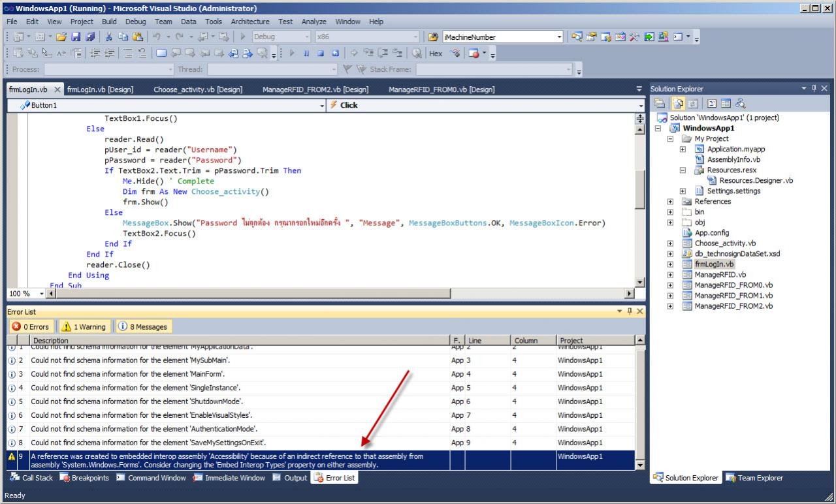This screenshot has height=504, width=836.
Task: Click the Pause (Break All) debug icon
Action: pos(306,54)
